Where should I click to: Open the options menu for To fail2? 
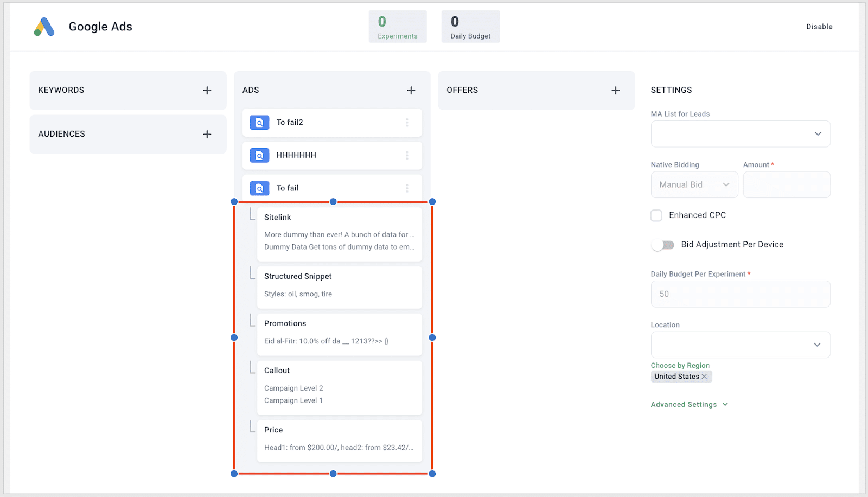(407, 123)
